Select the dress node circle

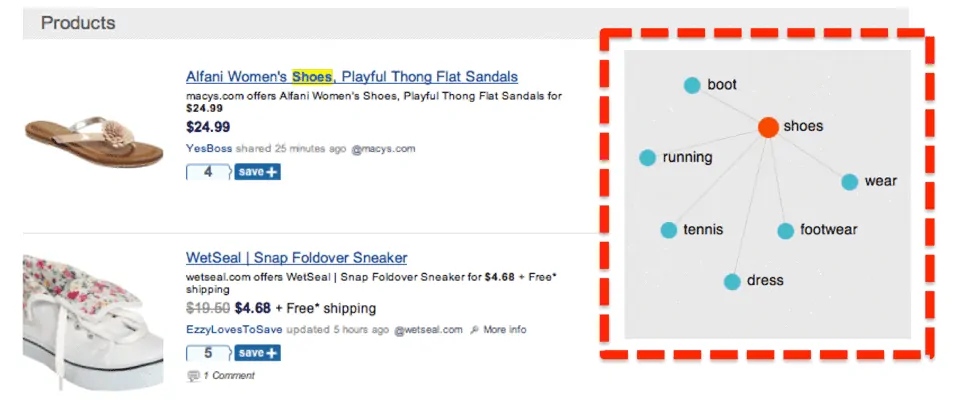732,281
